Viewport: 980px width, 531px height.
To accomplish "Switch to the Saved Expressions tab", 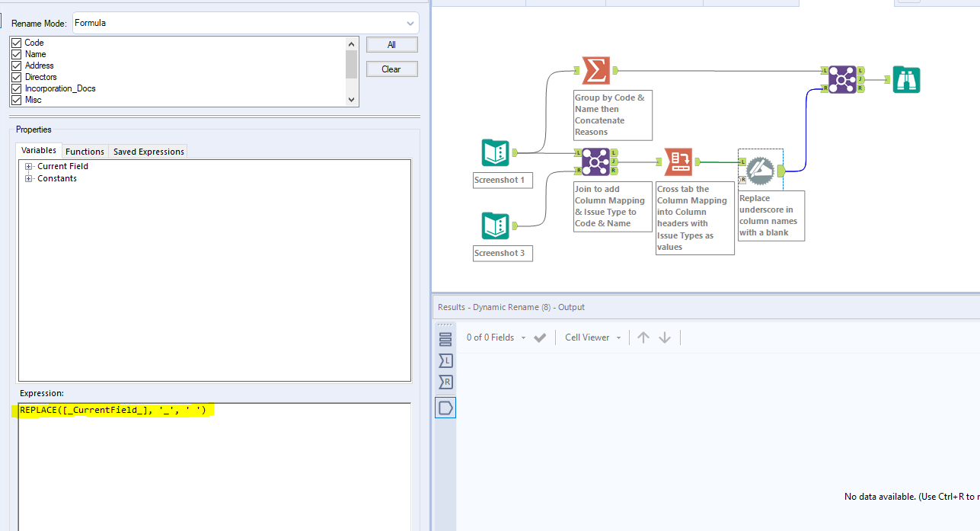I will tap(148, 151).
